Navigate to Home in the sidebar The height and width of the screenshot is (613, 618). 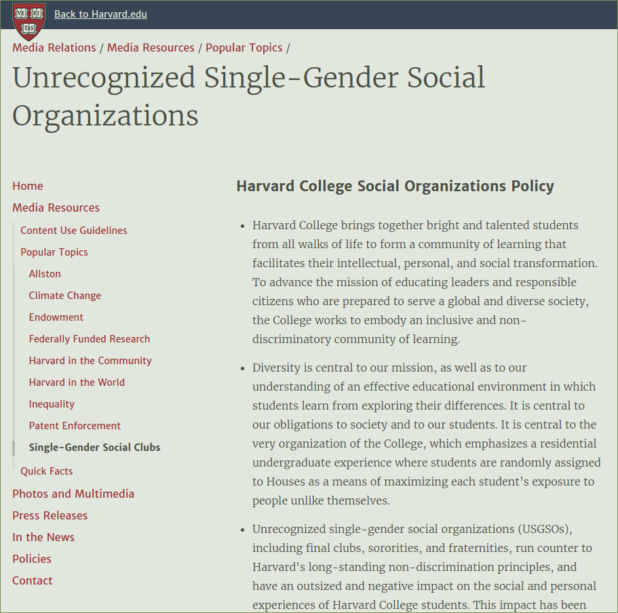[x=28, y=186]
